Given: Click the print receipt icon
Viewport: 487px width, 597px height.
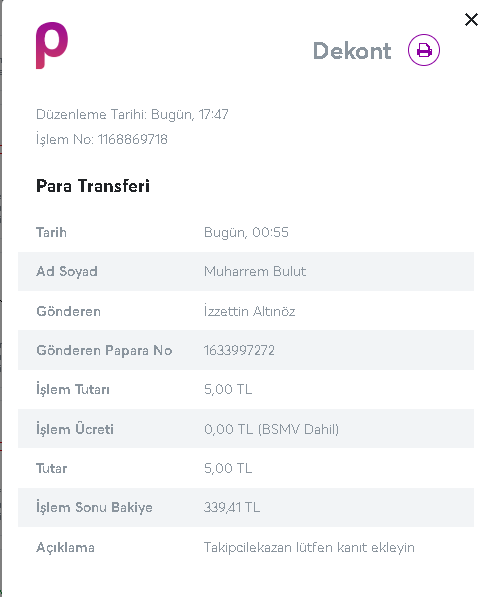Looking at the screenshot, I should point(423,50).
